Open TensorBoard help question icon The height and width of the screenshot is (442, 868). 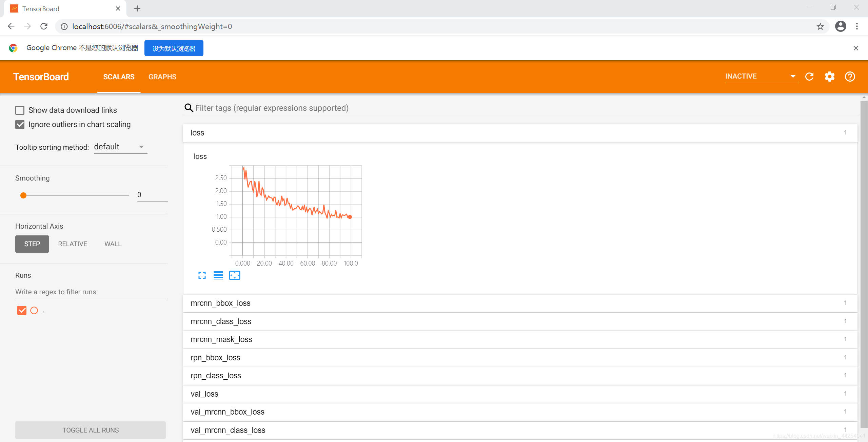850,77
